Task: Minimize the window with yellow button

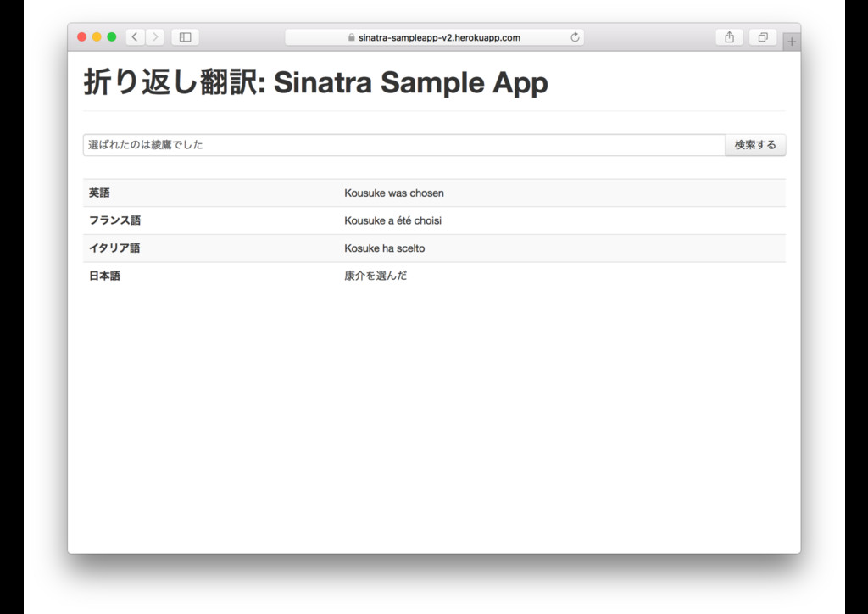Action: (x=97, y=37)
